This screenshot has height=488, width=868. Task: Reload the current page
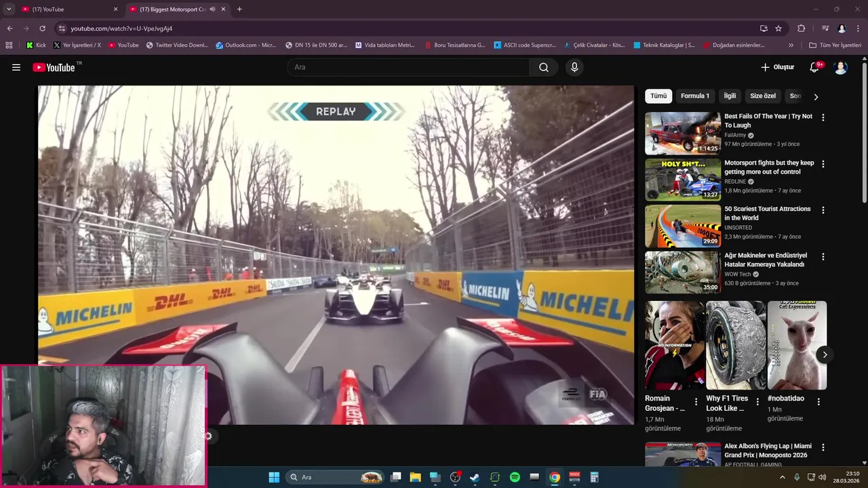tap(42, 28)
